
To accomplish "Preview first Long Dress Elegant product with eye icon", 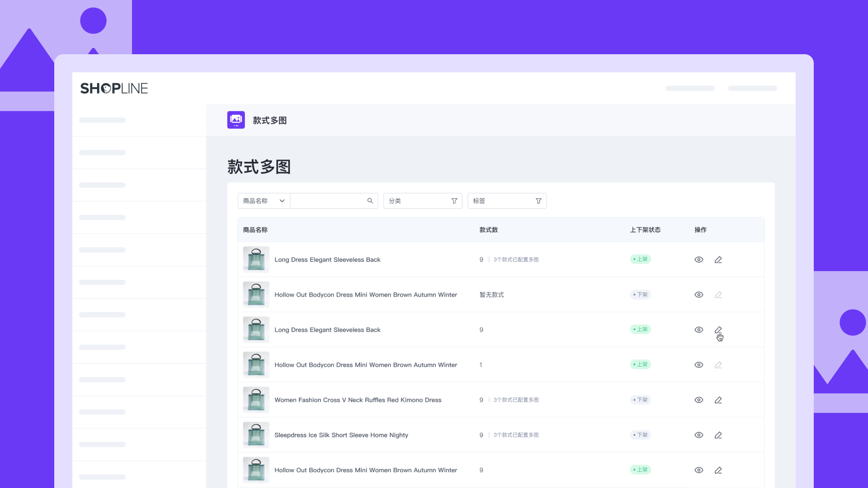I will tap(698, 260).
